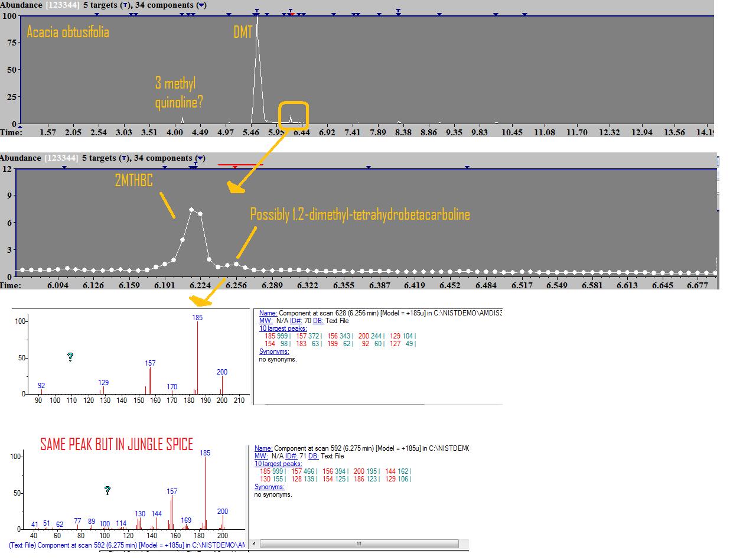The width and height of the screenshot is (756, 560).
Task: Open the Name link for scan 628 component
Action: 268,313
